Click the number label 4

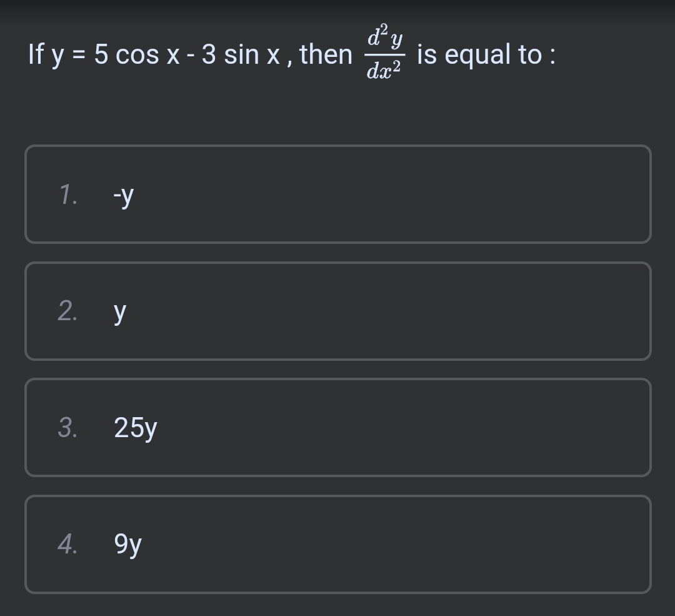click(68, 543)
